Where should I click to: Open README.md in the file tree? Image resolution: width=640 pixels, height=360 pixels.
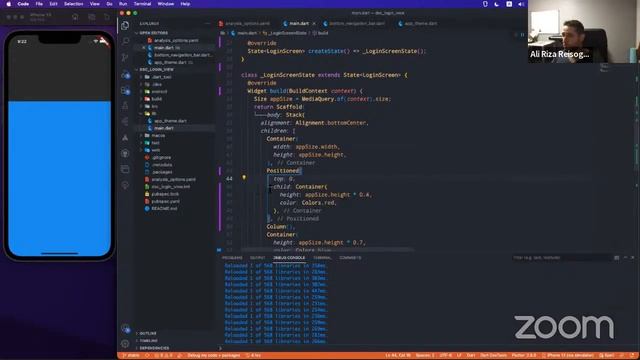(x=164, y=209)
